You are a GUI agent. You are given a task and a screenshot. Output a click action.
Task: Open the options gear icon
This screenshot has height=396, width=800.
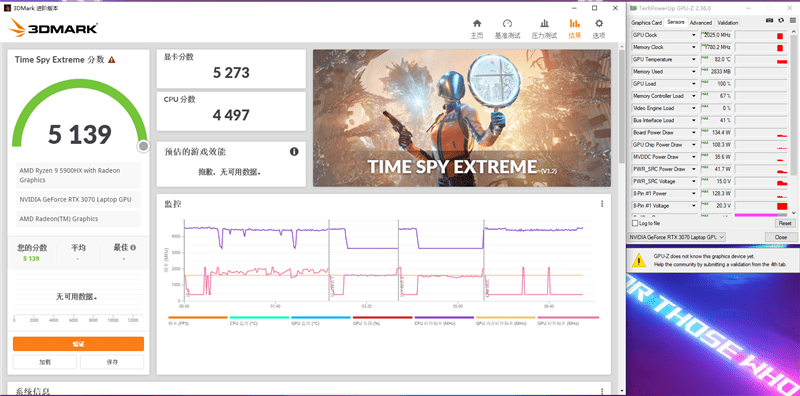click(599, 23)
